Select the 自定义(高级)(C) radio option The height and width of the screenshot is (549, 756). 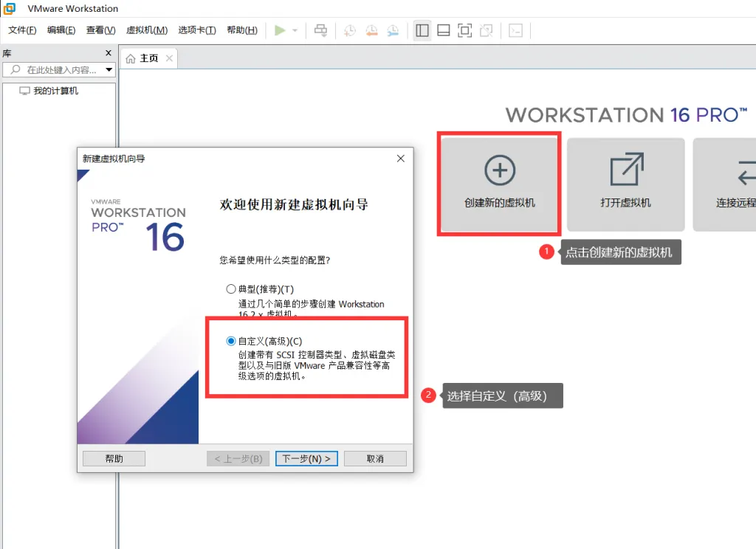(231, 341)
